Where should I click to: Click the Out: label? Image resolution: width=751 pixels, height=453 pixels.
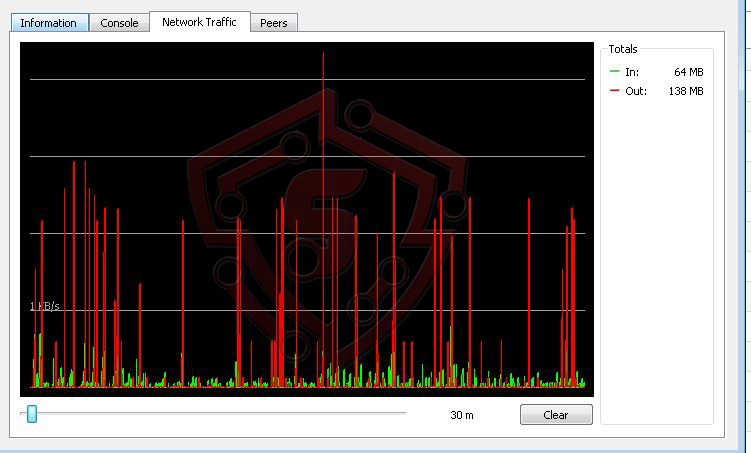[x=636, y=91]
